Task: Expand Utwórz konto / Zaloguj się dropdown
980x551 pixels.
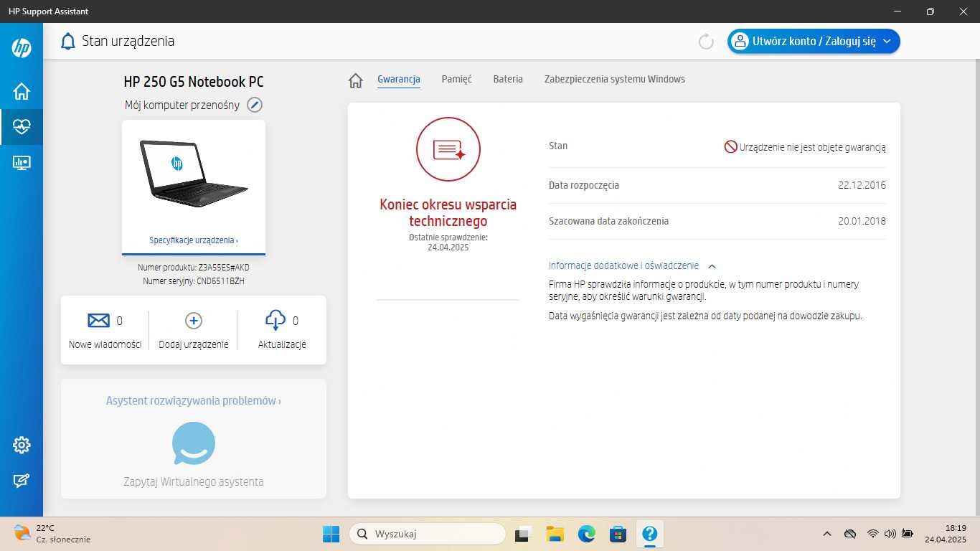Action: pos(887,42)
